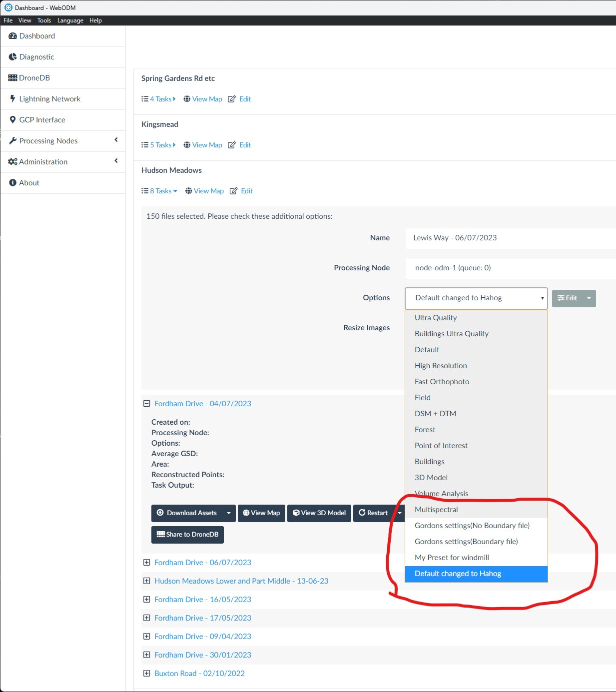The height and width of the screenshot is (692, 616).
Task: Select the Diagnostic panel icon
Action: click(12, 56)
